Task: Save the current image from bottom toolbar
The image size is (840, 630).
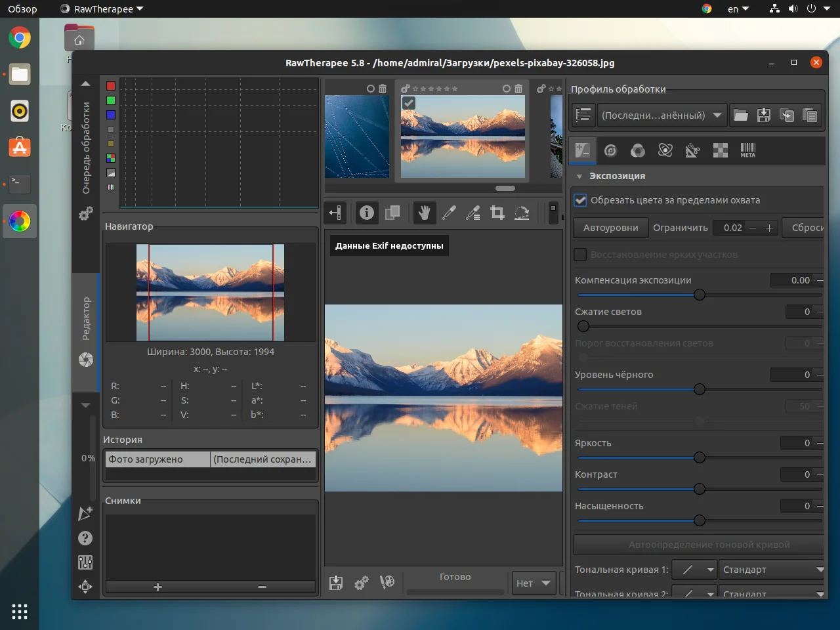Action: point(336,583)
